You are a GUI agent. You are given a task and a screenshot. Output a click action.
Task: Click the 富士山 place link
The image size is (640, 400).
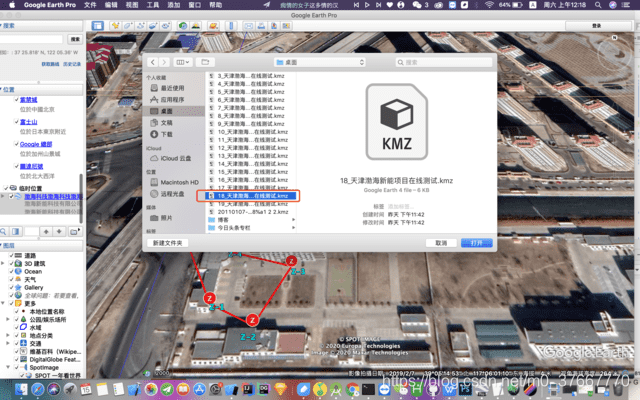[x=28, y=122]
